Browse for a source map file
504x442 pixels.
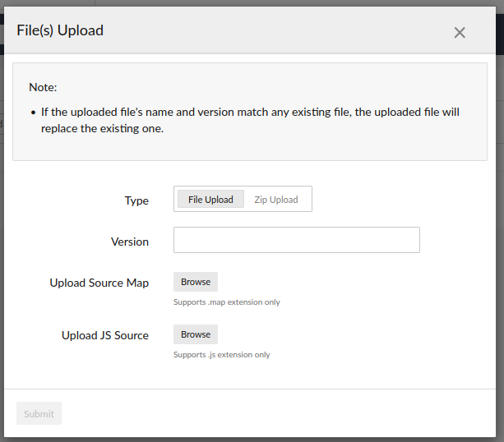[196, 282]
